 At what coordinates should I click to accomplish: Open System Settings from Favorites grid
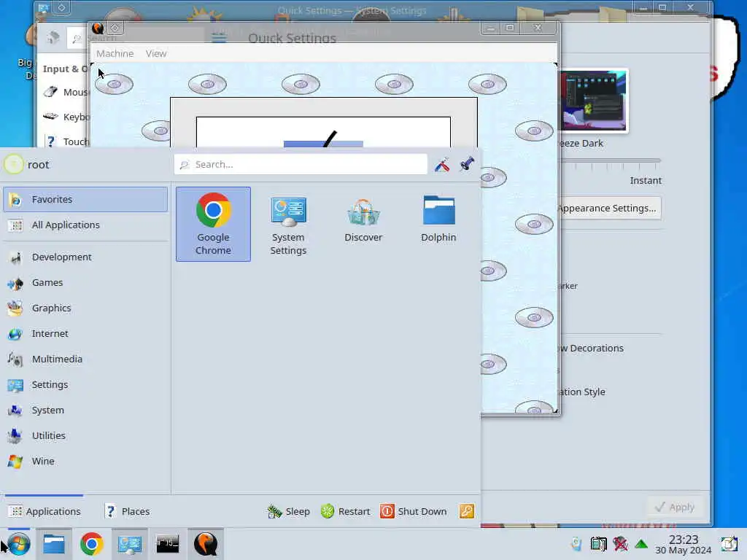coord(288,224)
